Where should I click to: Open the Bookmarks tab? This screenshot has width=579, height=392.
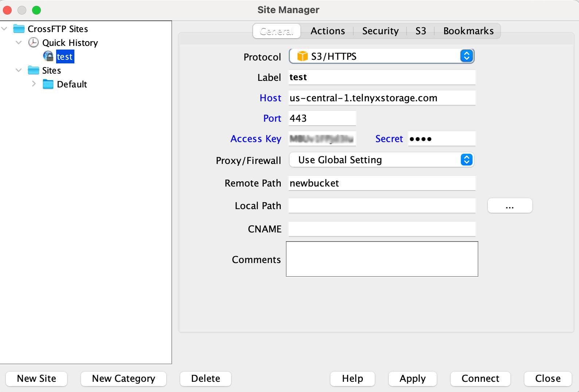tap(469, 31)
